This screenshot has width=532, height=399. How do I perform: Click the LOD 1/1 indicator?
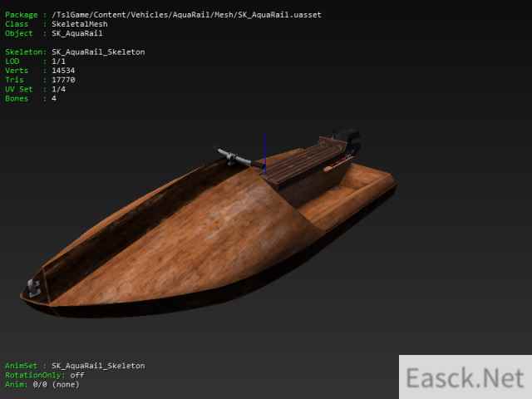click(34, 62)
